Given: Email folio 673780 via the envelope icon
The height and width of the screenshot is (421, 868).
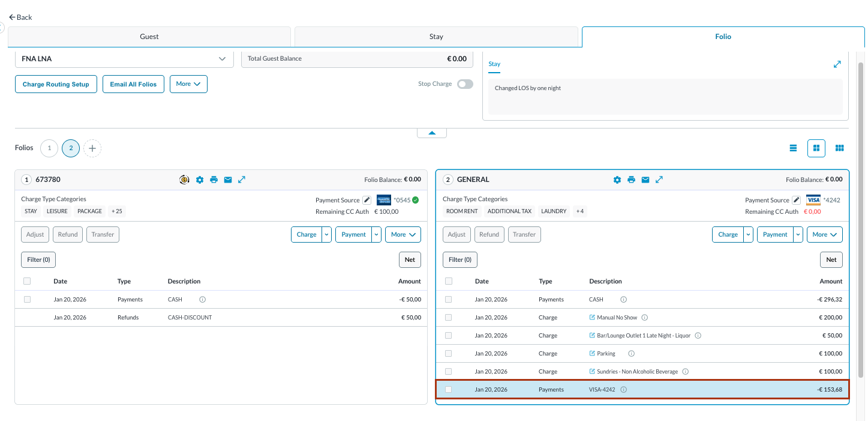Looking at the screenshot, I should coord(228,180).
